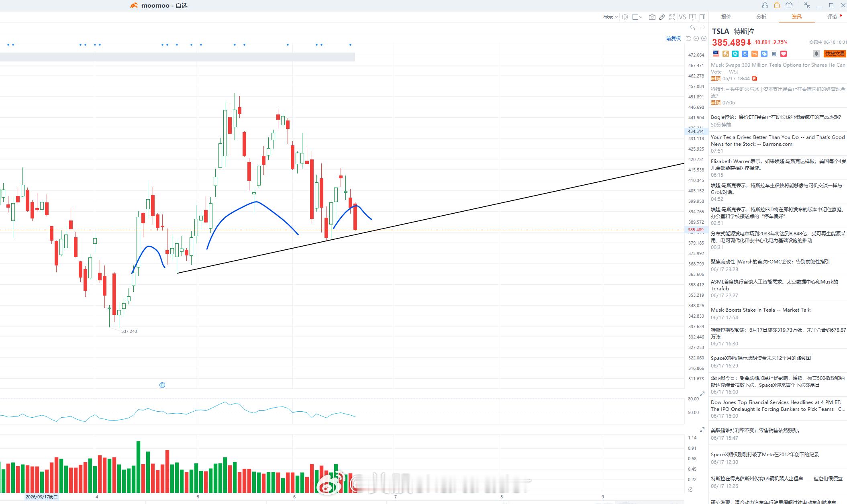
Task: Open the 前复权 adjustment selector
Action: [x=674, y=39]
